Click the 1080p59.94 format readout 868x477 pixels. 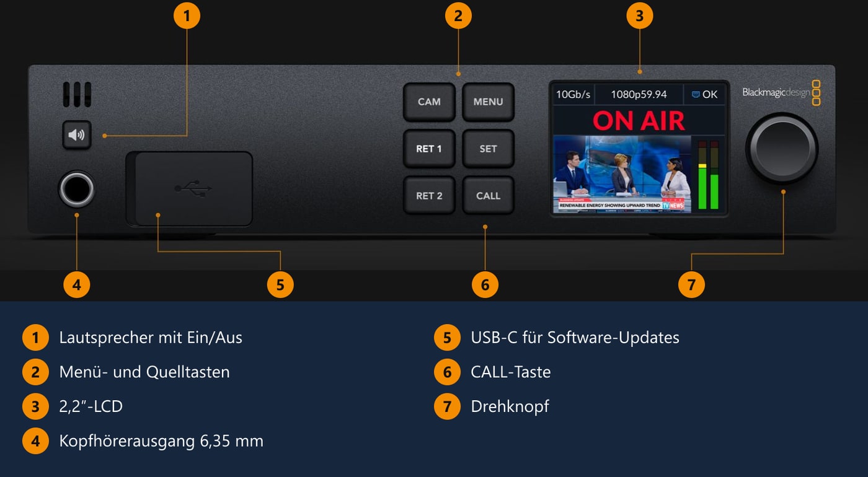click(639, 94)
